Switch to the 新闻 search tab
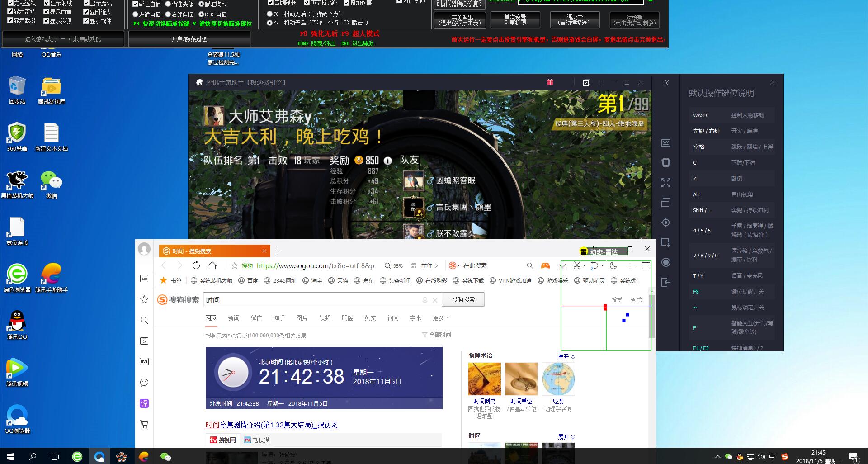The image size is (868, 464). [234, 318]
